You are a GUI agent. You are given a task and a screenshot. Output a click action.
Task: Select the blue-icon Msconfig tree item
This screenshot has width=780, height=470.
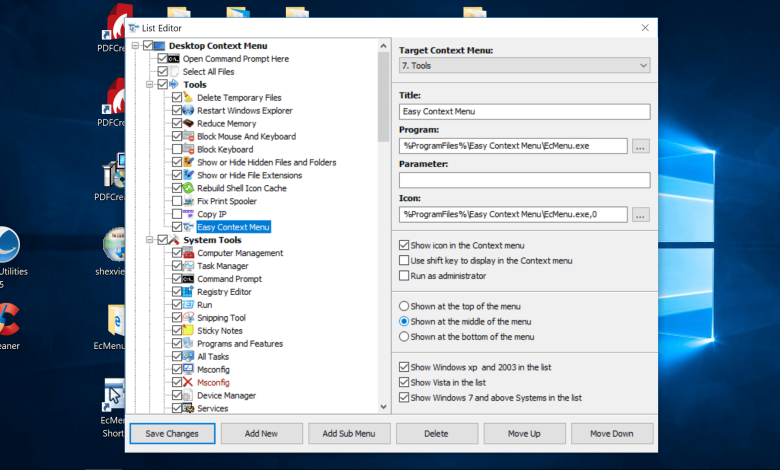[x=213, y=369]
